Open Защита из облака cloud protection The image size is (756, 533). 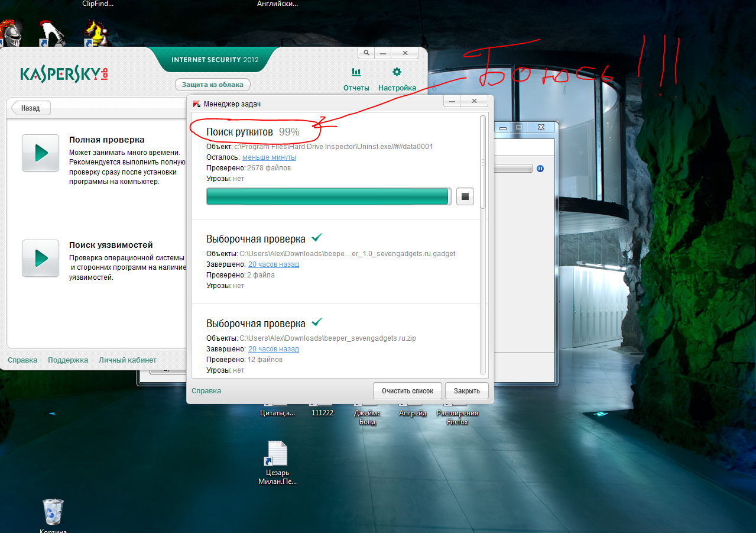(213, 85)
